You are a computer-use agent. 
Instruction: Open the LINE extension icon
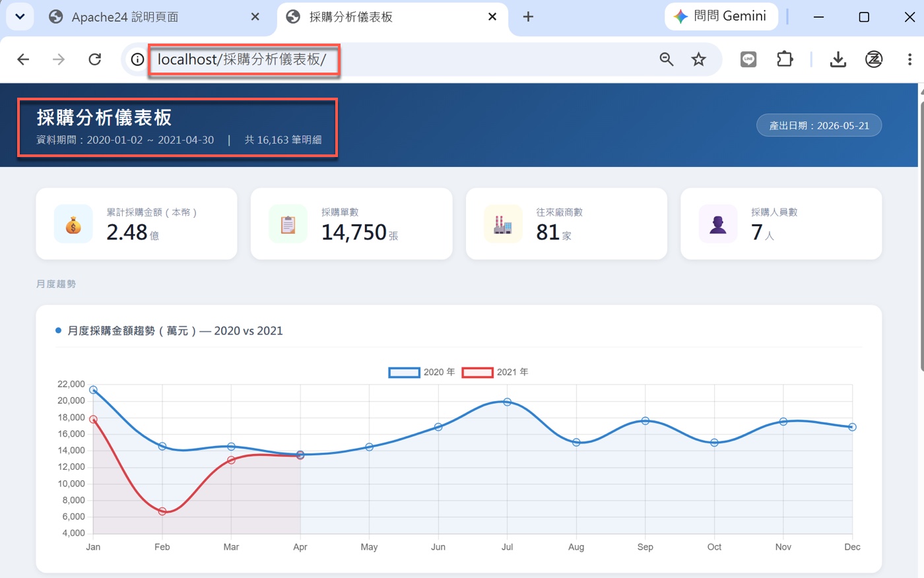click(x=748, y=59)
